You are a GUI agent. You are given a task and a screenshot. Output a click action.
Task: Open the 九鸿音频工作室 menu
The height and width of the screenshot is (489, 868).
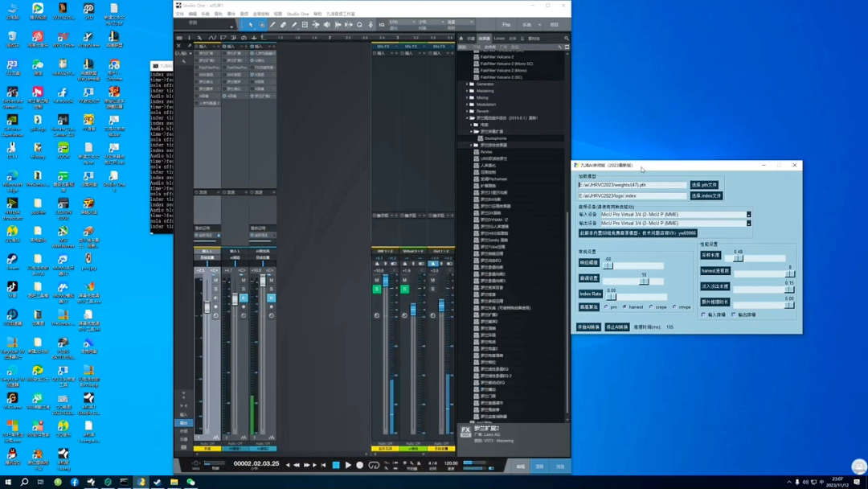coord(341,14)
